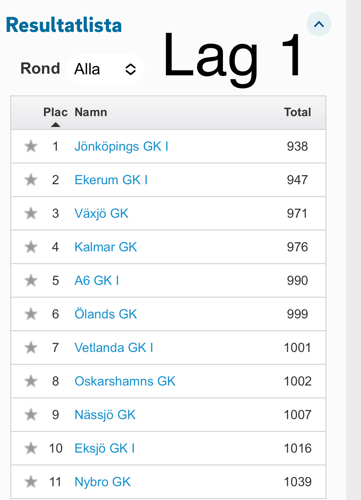
Task: Collapse the Resultatlista section with chevron
Action: click(319, 24)
